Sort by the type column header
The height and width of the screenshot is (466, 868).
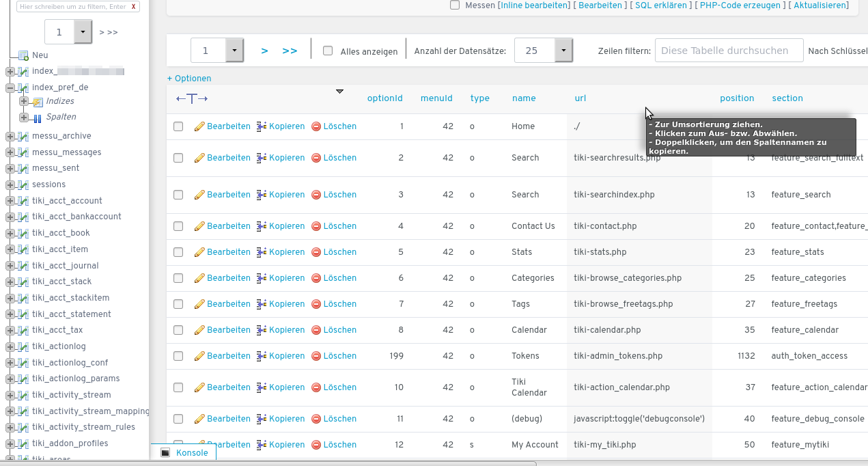click(x=480, y=98)
